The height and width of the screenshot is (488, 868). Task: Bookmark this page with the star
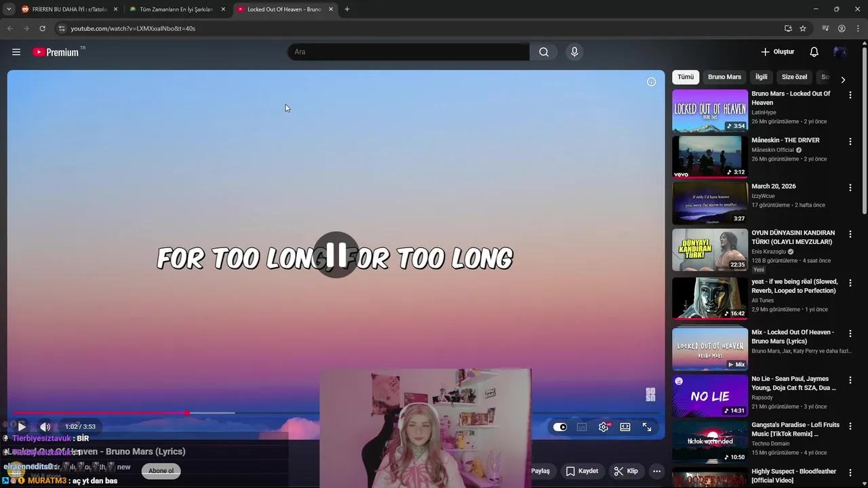coord(803,28)
